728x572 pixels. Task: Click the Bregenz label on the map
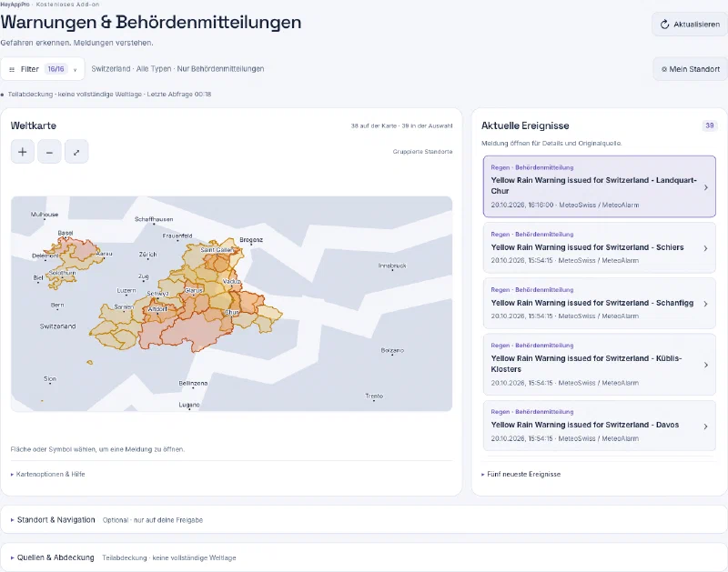pyautogui.click(x=251, y=240)
